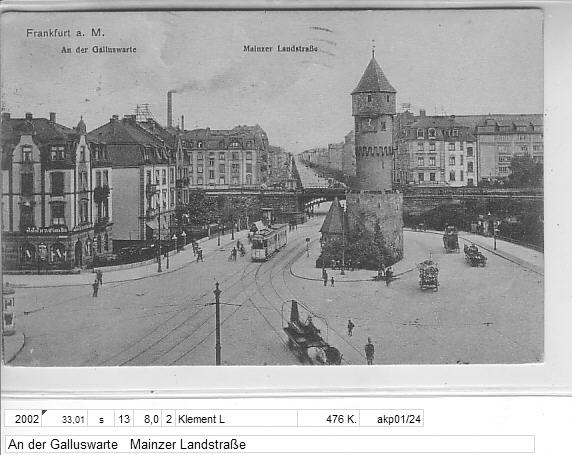This screenshot has height=455, width=572.
Task: Click the printed Mainzer Landstraße label on postcard
Action: point(280,49)
